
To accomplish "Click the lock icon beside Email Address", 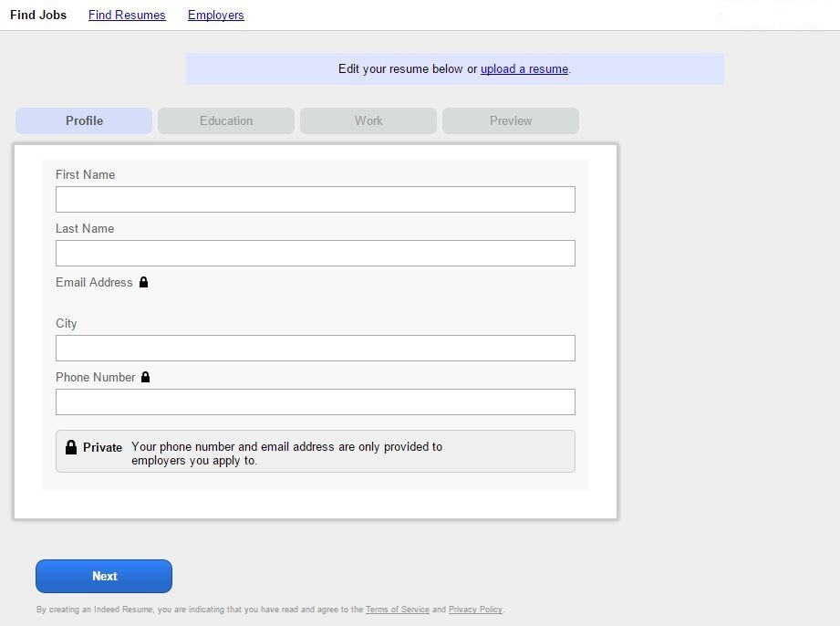I will pos(143,282).
